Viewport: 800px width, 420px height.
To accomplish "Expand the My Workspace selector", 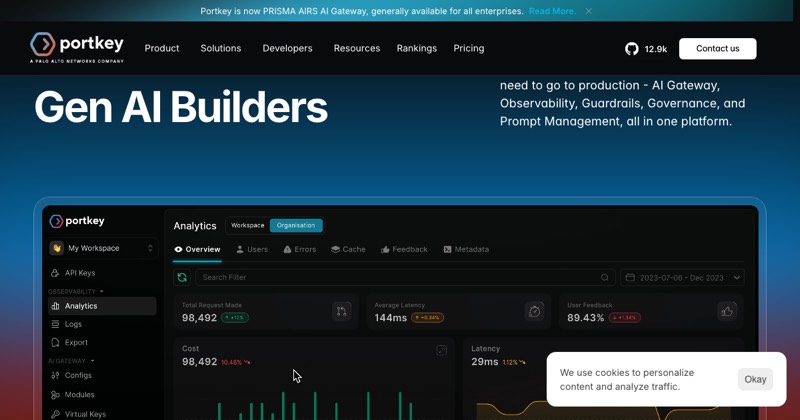I will pos(102,248).
